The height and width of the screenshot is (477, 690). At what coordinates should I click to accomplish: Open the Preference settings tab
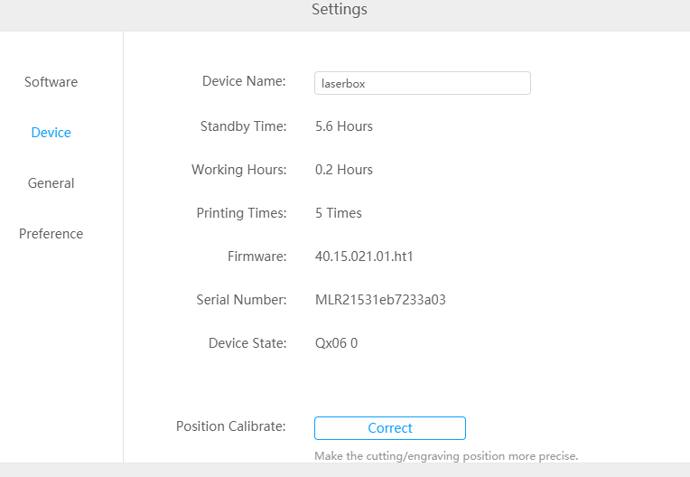pyautogui.click(x=51, y=234)
